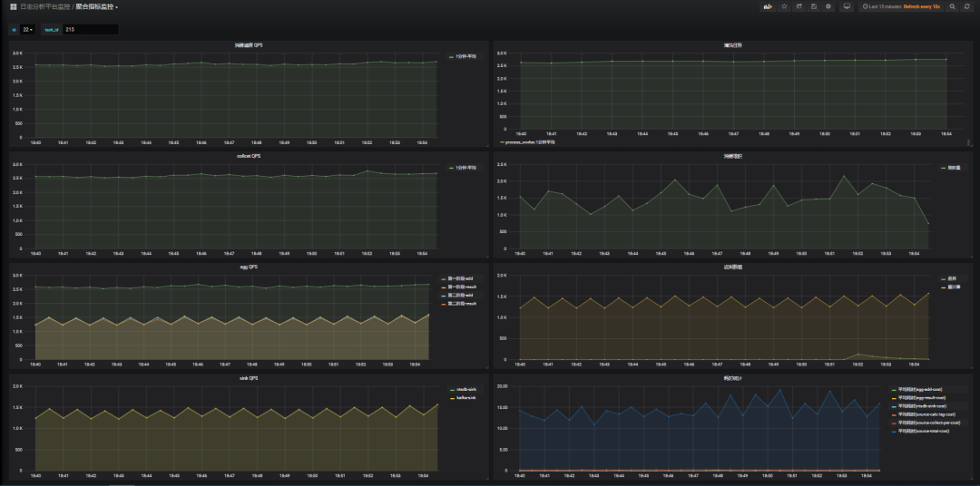This screenshot has height=486, width=980.
Task: Click blue swatch of source-total-cost legend
Action: (895, 431)
